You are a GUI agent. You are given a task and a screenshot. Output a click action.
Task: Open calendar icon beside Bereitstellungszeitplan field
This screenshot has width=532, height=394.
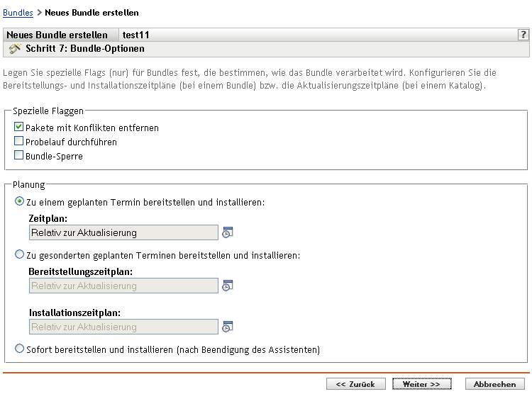(x=228, y=286)
